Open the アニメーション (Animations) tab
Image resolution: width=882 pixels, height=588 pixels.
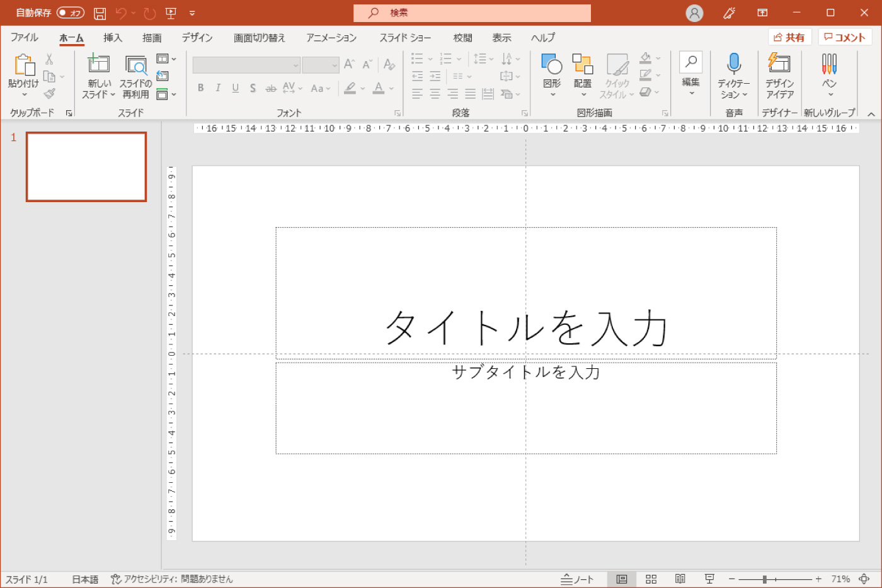tap(331, 38)
